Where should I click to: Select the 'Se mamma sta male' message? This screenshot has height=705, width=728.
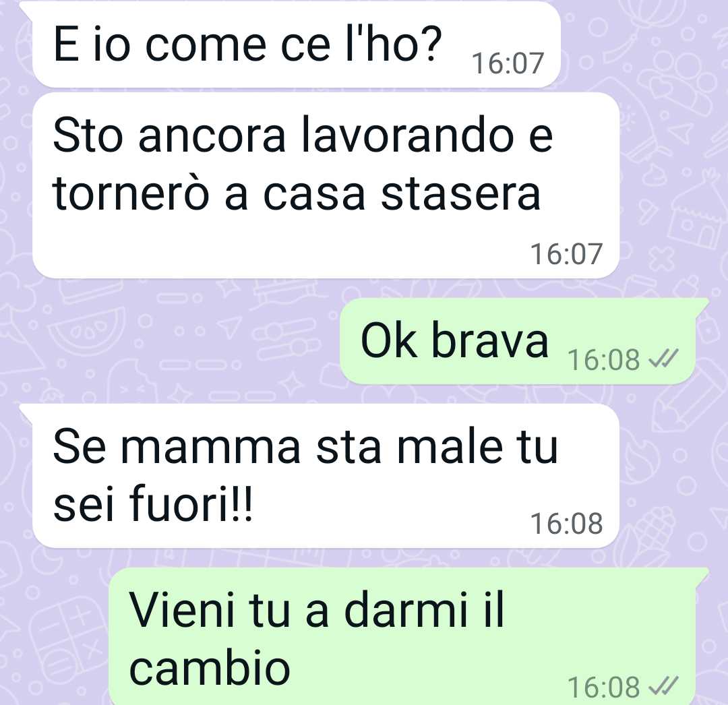tap(326, 477)
